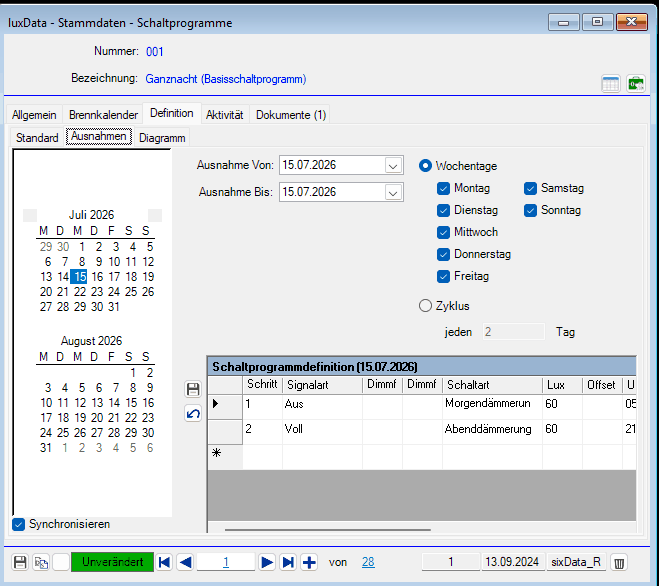The height and width of the screenshot is (586, 659).
Task: Click the 13.09.2024 date in the status bar
Action: [x=512, y=562]
